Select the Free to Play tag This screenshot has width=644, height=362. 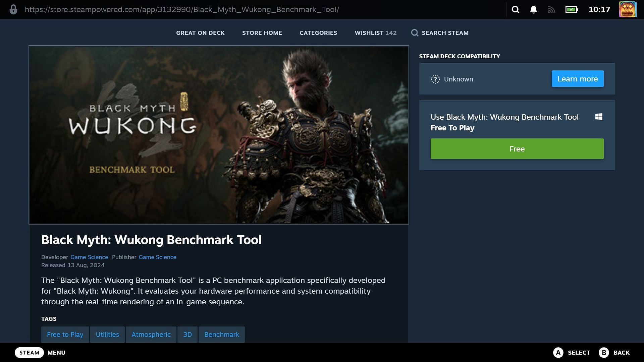[65, 335]
